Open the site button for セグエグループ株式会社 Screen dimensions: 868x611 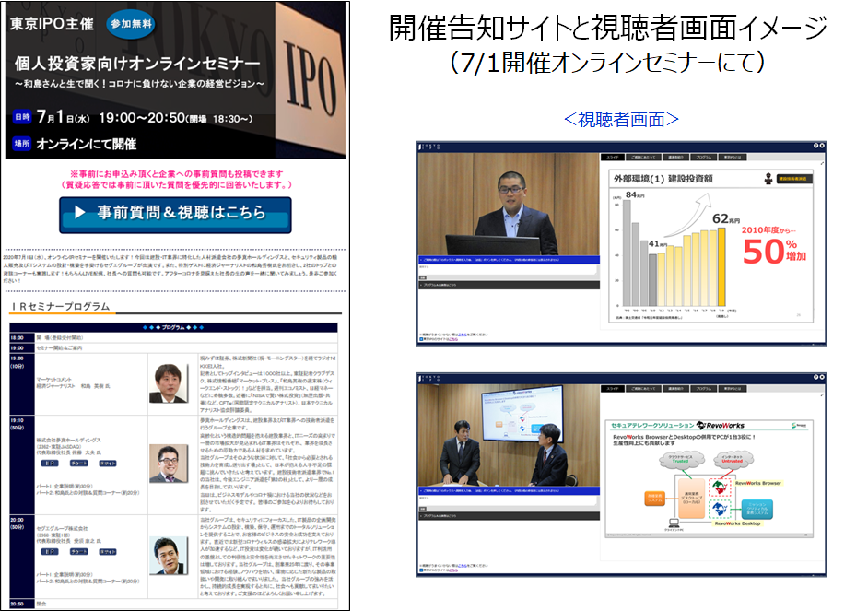tap(108, 552)
